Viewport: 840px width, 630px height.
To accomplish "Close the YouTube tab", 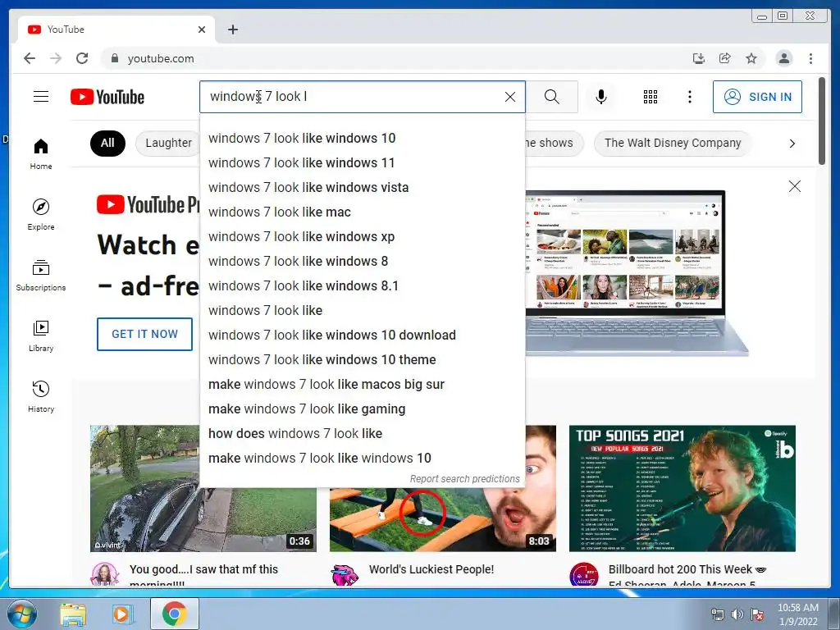I will (x=202, y=30).
